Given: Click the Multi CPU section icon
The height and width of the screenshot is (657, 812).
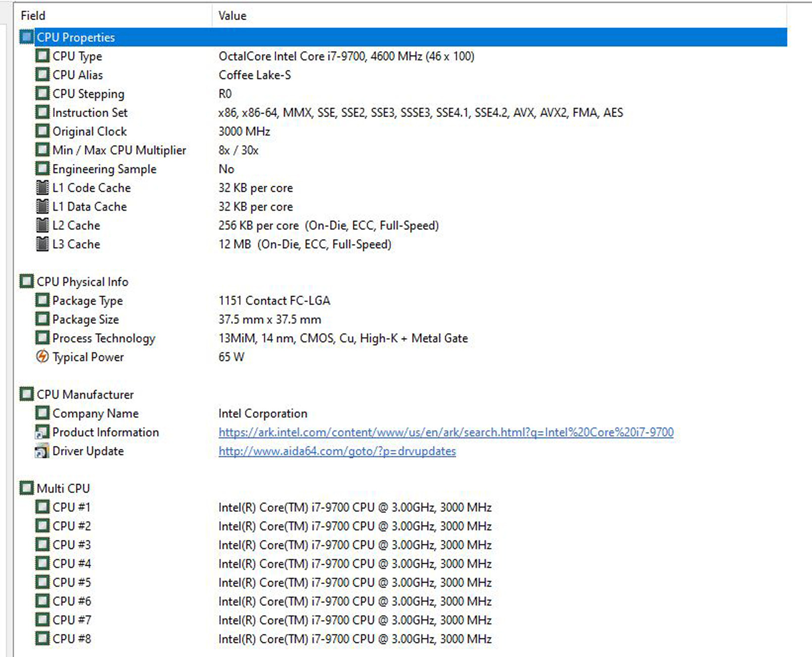Looking at the screenshot, I should point(27,488).
